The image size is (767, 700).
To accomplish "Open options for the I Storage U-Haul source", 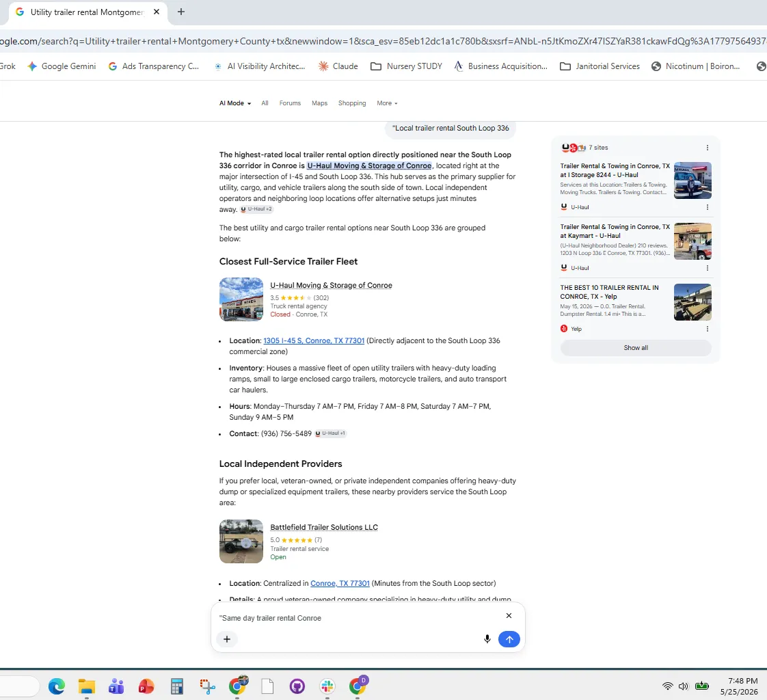I will click(x=707, y=207).
